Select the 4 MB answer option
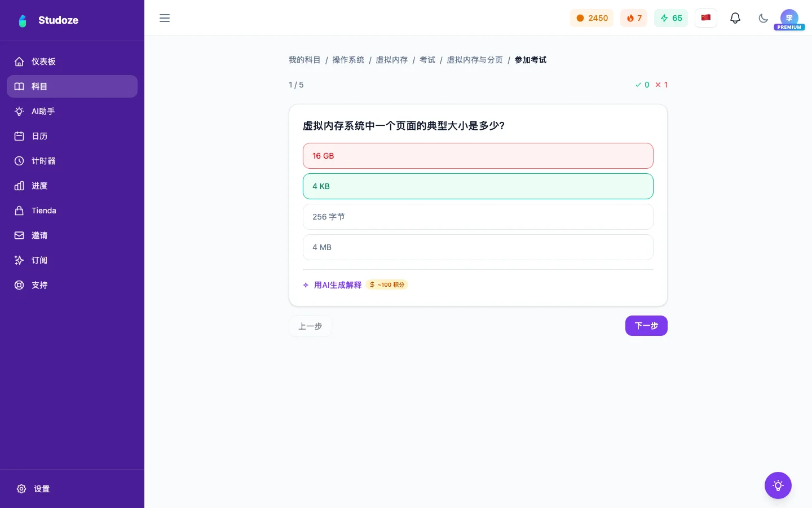 coord(478,247)
